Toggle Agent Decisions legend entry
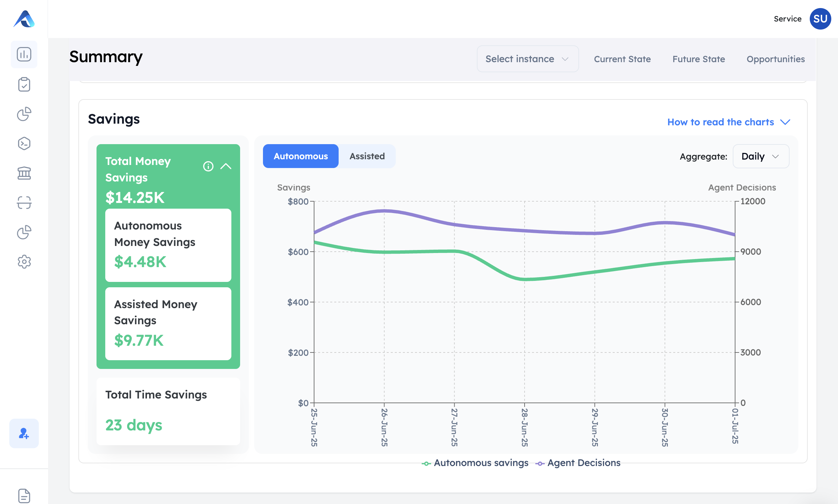Image resolution: width=838 pixels, height=504 pixels. coord(578,463)
